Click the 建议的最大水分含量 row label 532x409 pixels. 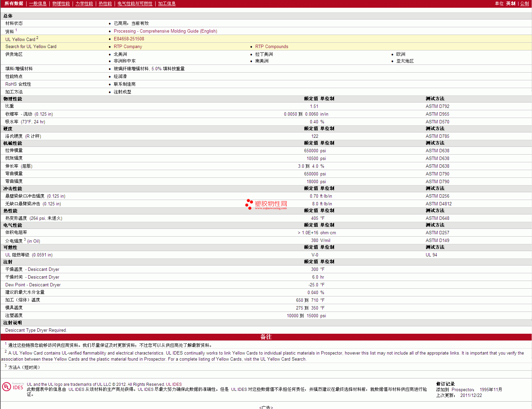pos(25,292)
